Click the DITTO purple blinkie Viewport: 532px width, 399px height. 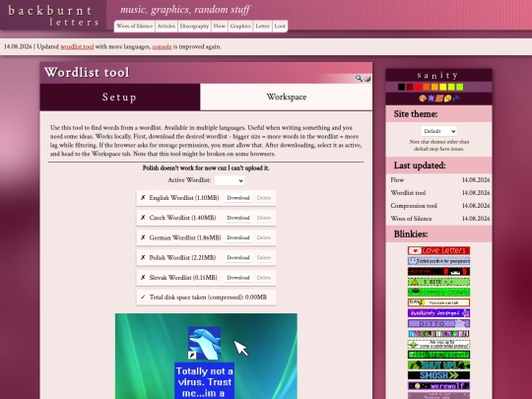[x=438, y=323]
